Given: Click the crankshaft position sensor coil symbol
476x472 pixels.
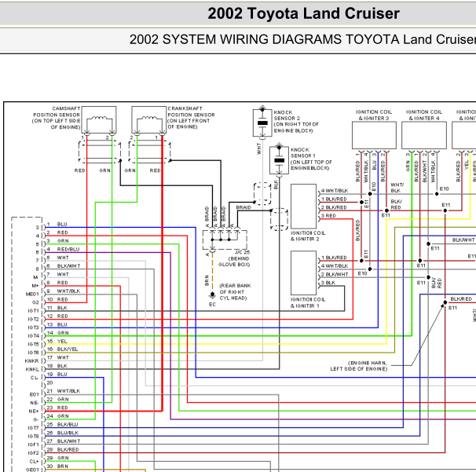Looking at the screenshot, I should click(148, 120).
